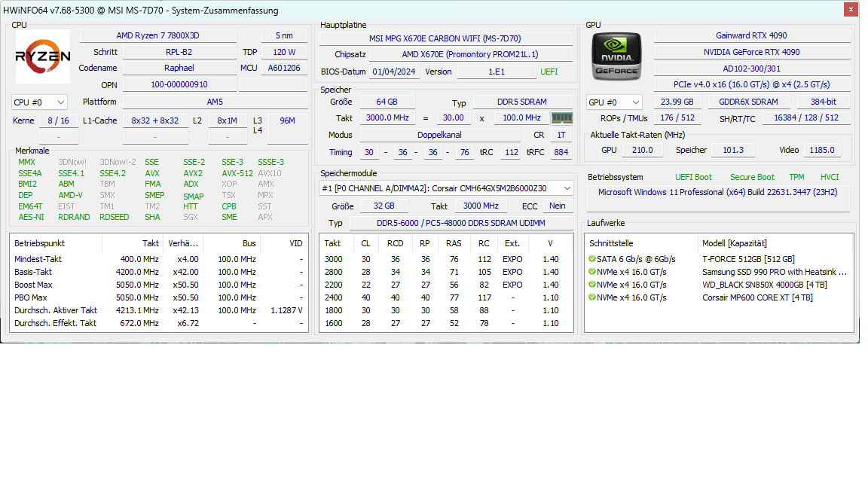Image resolution: width=868 pixels, height=488 pixels.
Task: Click the Schnittstelle column header
Action: click(642, 243)
